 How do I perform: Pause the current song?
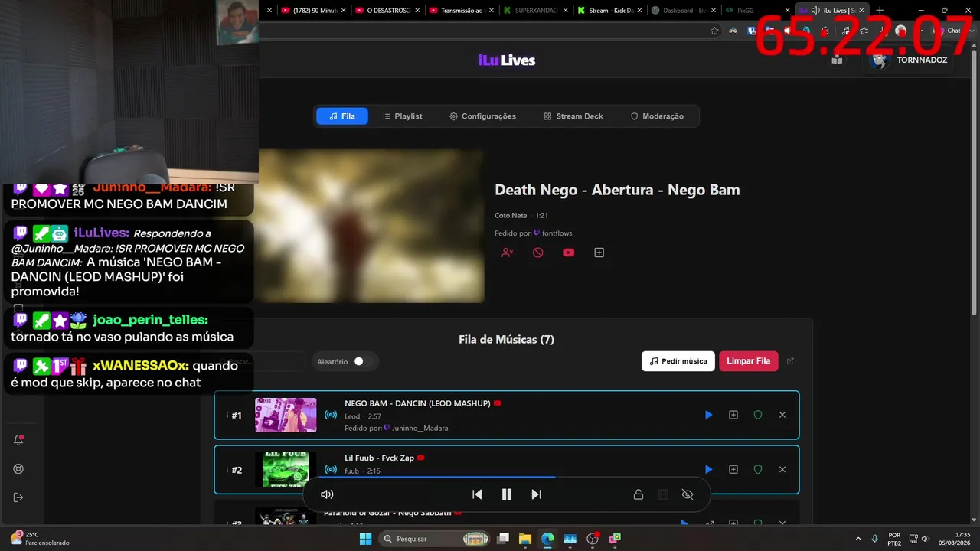click(506, 494)
